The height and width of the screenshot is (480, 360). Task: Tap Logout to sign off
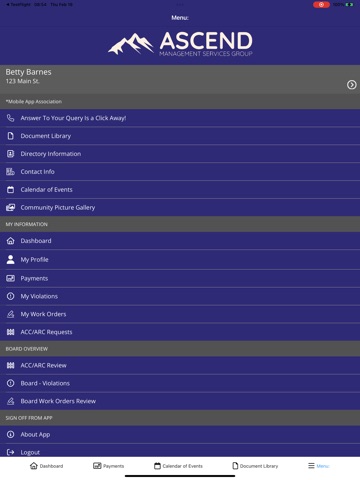pyautogui.click(x=180, y=451)
